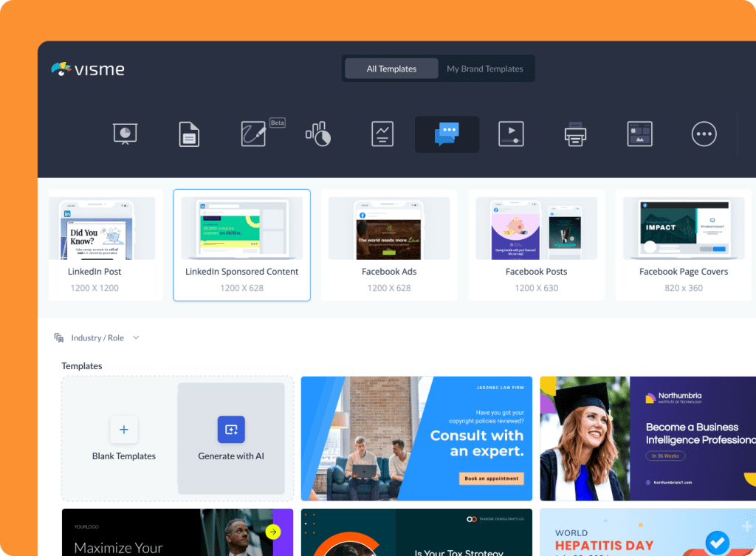This screenshot has width=756, height=556.
Task: Click the ellipsis icon for more categories
Action: [x=704, y=134]
